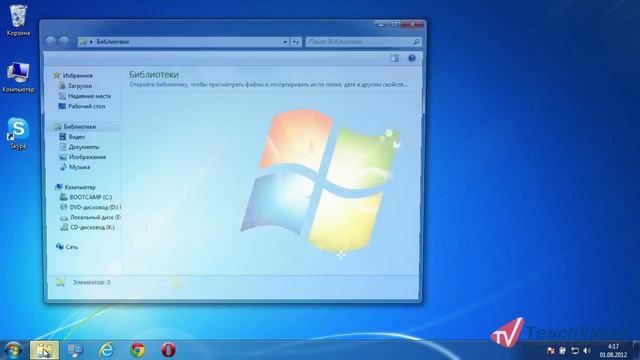Go back with the Explorer Back arrow
The image size is (640, 360).
(x=51, y=41)
